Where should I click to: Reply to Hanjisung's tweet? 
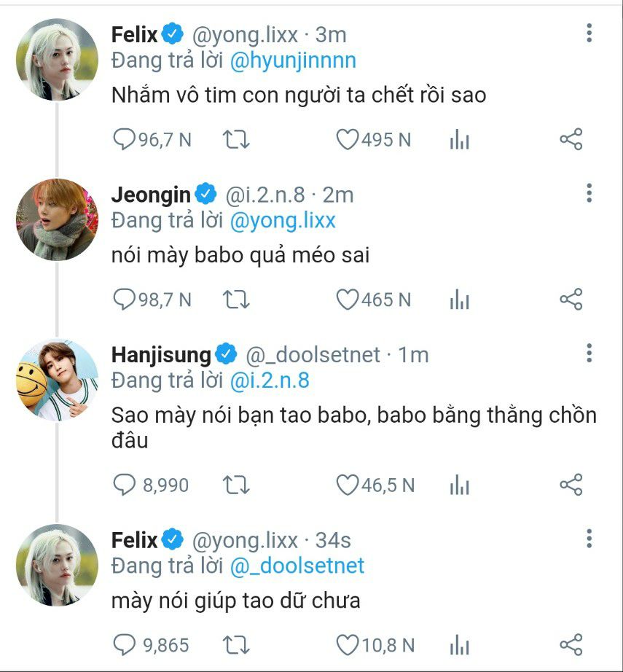125,485
